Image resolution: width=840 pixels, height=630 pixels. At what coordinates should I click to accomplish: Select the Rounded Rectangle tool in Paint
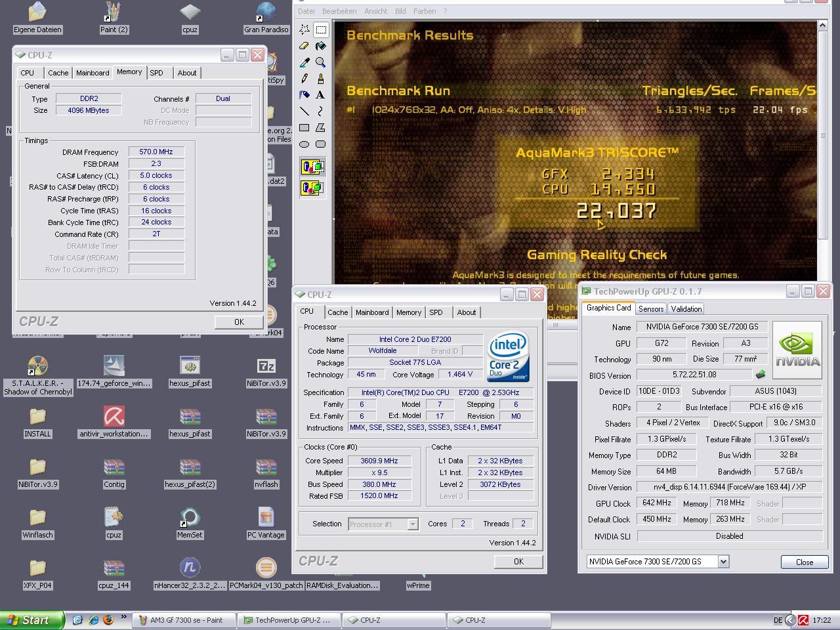pyautogui.click(x=321, y=144)
